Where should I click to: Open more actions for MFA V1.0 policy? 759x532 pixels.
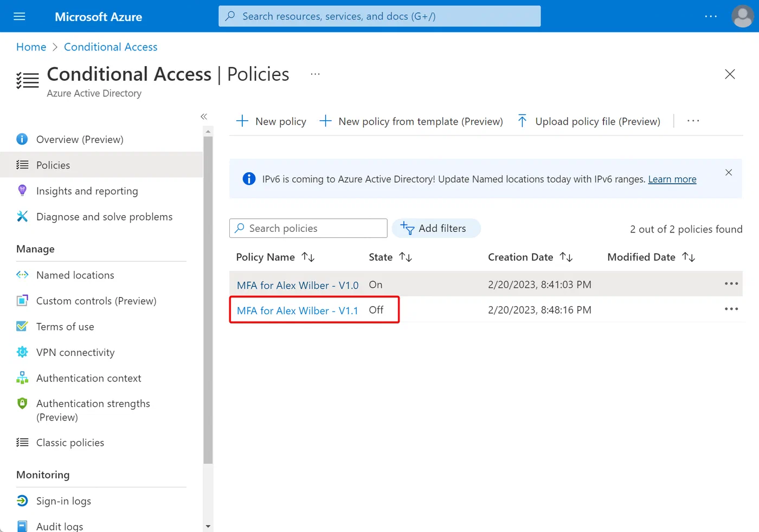[x=731, y=284]
